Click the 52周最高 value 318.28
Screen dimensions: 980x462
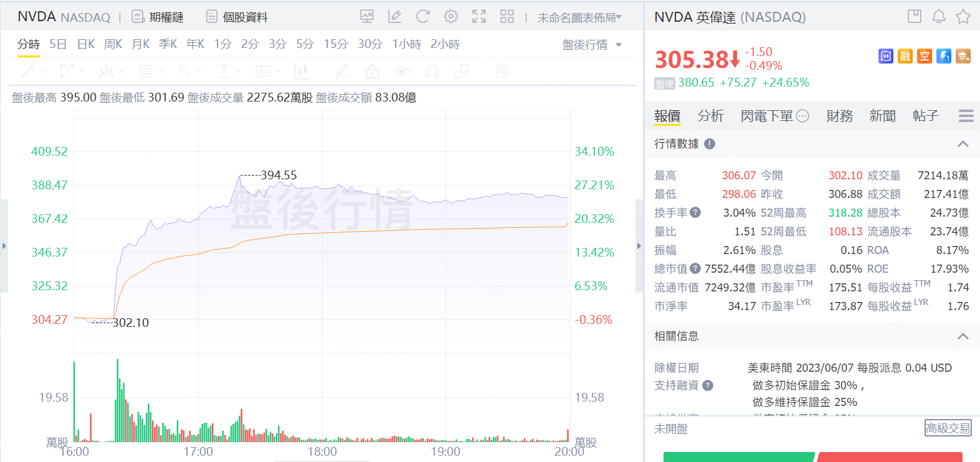845,213
